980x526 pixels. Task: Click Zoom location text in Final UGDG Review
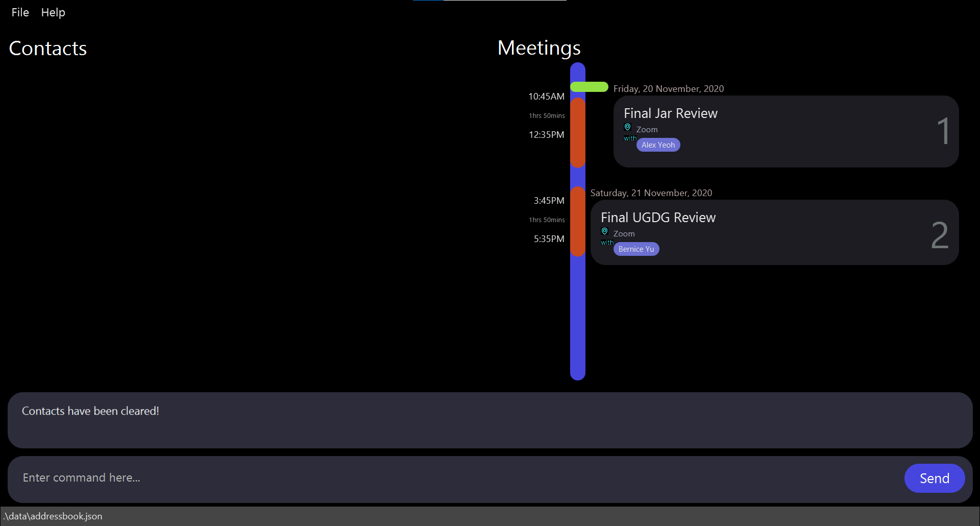(624, 234)
